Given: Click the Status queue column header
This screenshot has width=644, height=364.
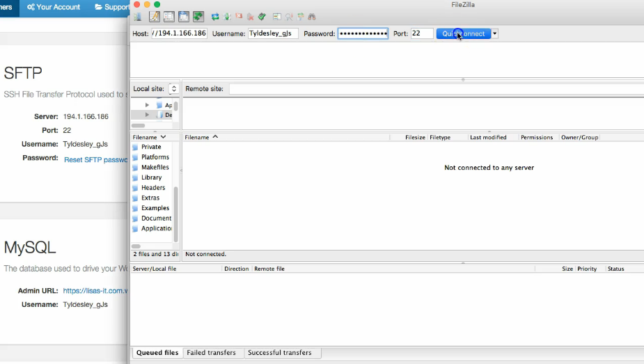Looking at the screenshot, I should point(625,269).
